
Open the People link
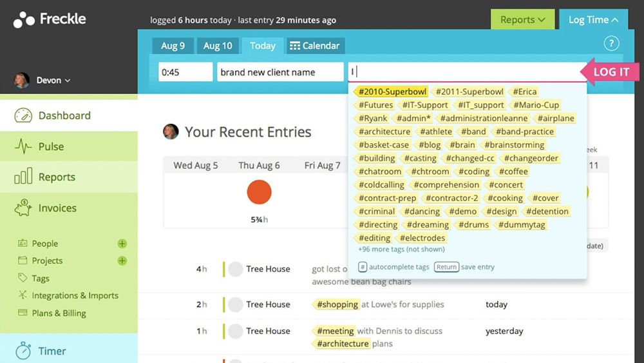pyautogui.click(x=45, y=243)
